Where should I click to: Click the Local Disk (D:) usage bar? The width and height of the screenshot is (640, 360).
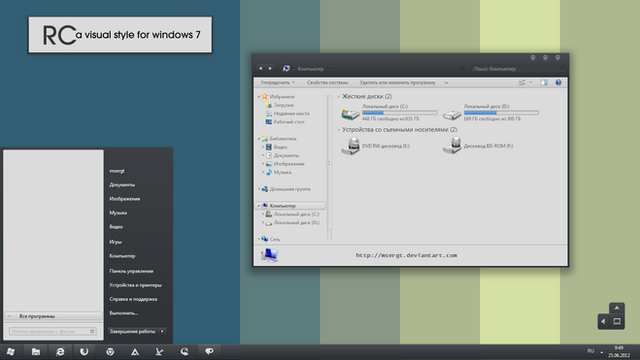click(501, 112)
